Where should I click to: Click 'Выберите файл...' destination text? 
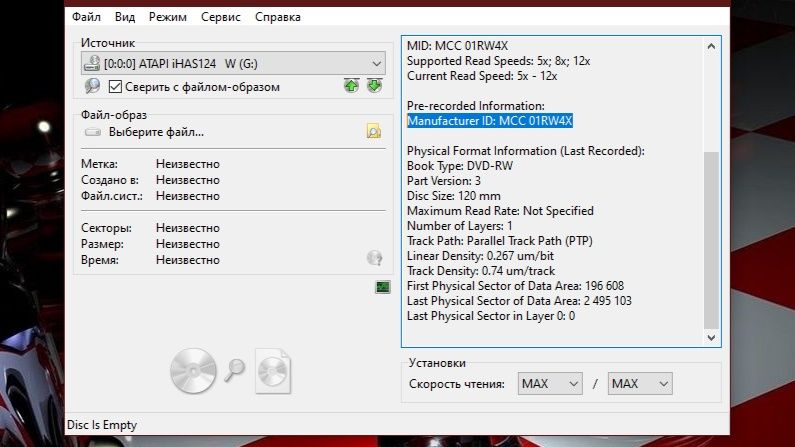156,132
